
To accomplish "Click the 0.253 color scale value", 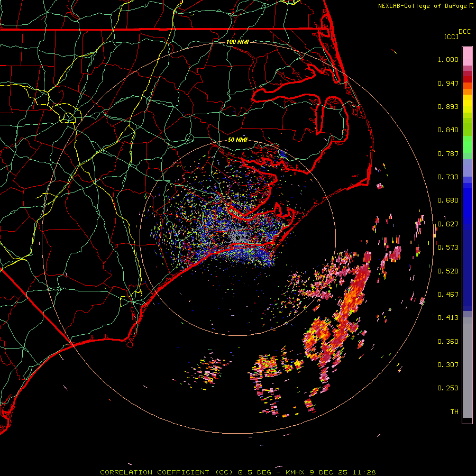I will pyautogui.click(x=448, y=388).
